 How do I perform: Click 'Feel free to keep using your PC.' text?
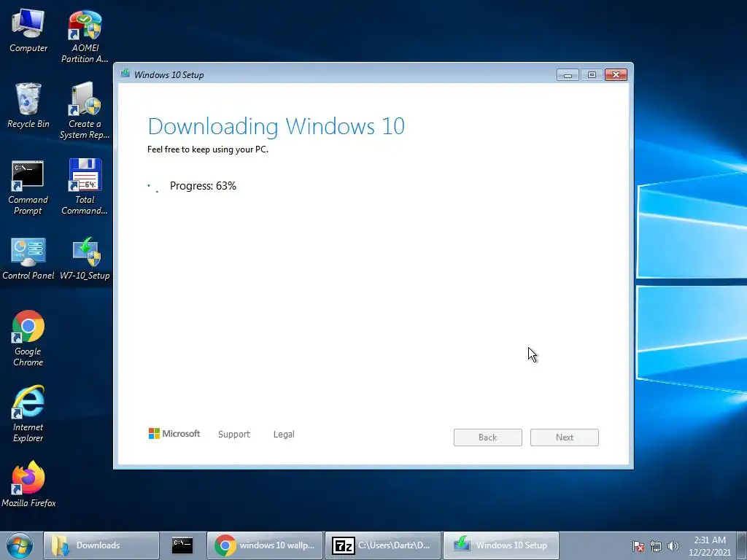(x=208, y=149)
